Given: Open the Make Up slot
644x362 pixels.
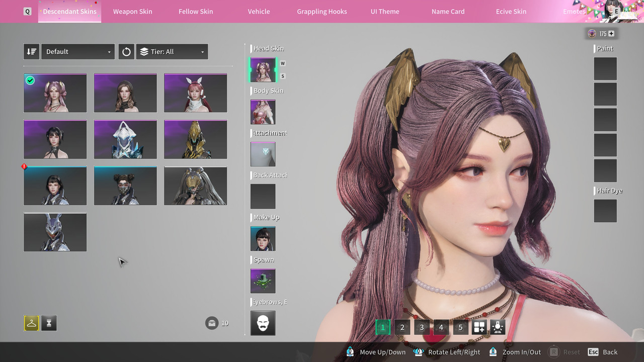Looking at the screenshot, I should pyautogui.click(x=263, y=239).
